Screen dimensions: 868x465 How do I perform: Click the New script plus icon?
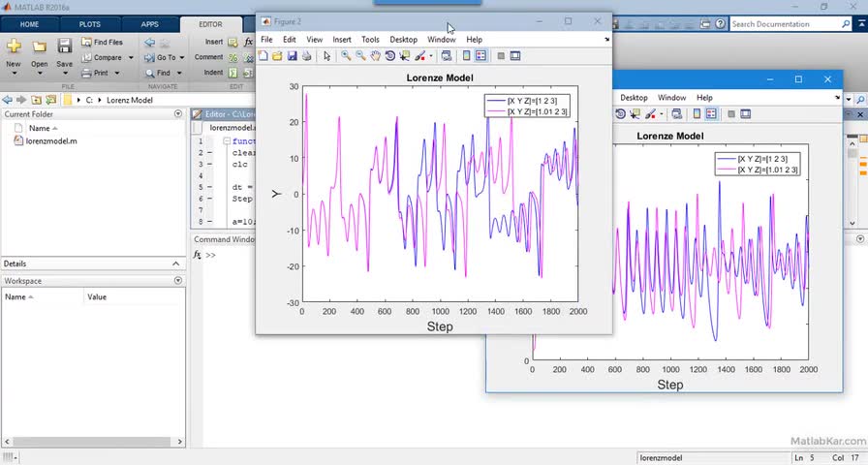(x=14, y=46)
